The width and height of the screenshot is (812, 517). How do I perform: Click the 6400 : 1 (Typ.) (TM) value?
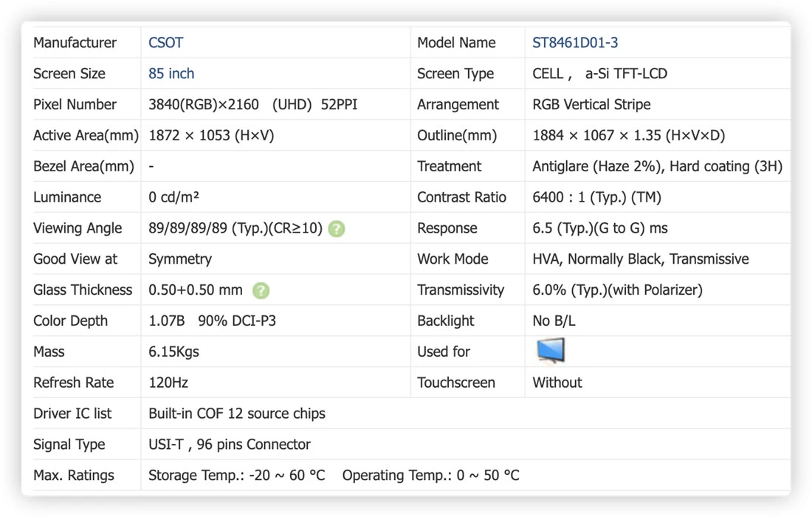tap(596, 197)
